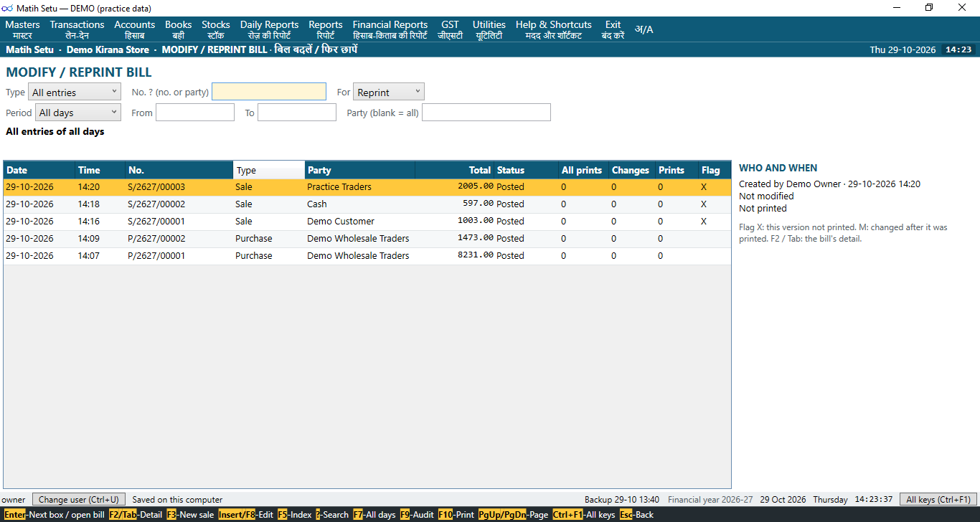Sort by the Total column header
This screenshot has width=980, height=522.
(x=453, y=170)
